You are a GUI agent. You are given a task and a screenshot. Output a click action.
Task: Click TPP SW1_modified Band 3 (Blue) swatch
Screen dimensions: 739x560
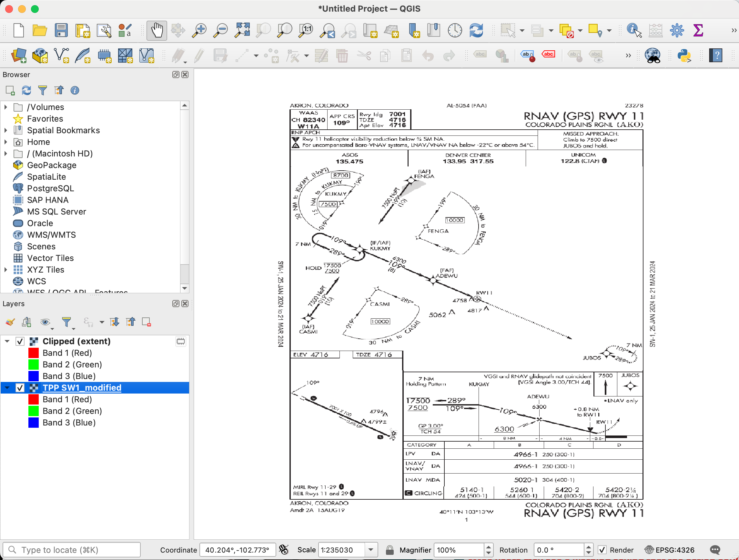(x=34, y=423)
